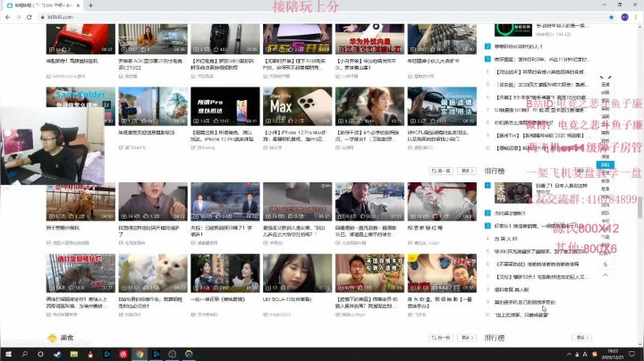Open the red label printer video thumbnail

click(x=80, y=39)
